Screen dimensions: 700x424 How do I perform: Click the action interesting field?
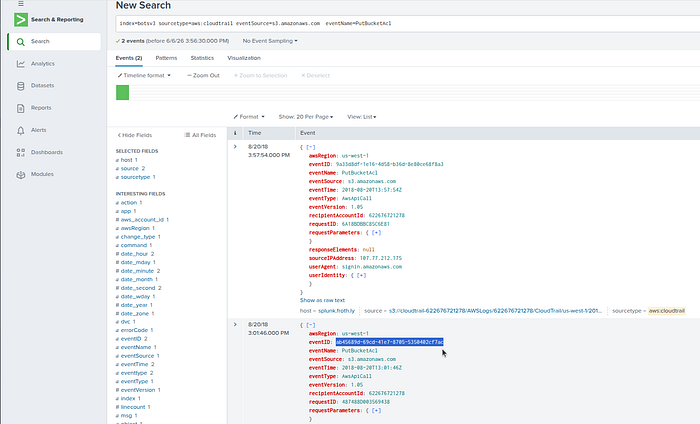129,203
